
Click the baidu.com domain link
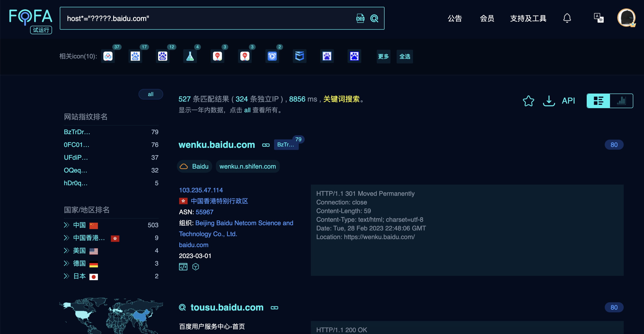point(194,245)
